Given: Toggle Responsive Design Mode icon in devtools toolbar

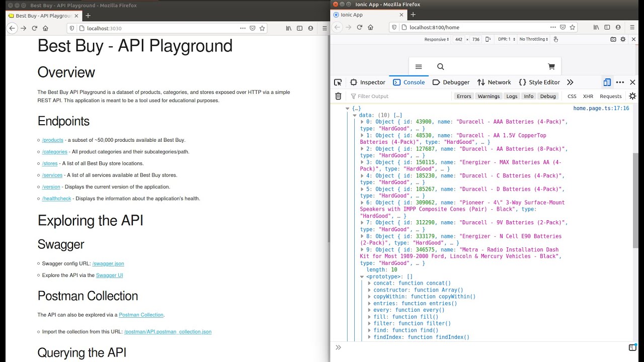Looking at the screenshot, I should 607,82.
